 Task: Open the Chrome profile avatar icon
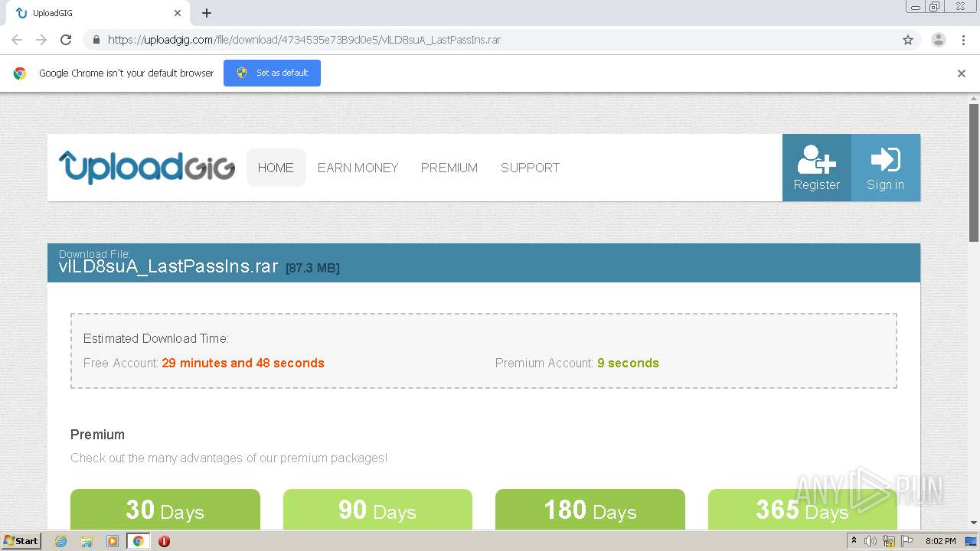[x=939, y=40]
